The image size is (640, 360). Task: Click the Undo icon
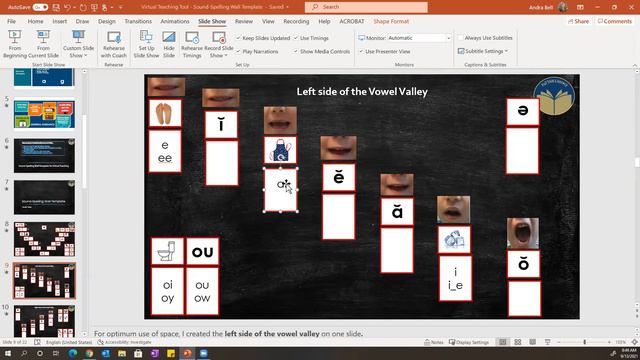67,7
